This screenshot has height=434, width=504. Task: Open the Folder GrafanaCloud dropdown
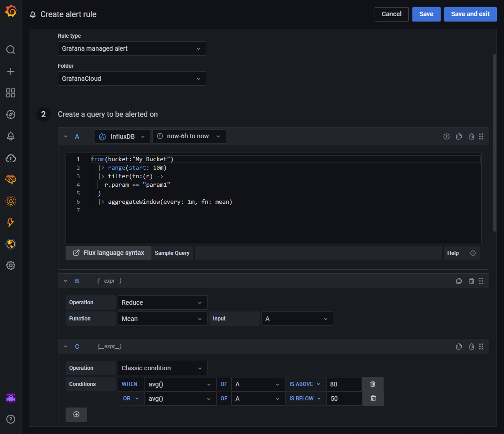click(132, 79)
